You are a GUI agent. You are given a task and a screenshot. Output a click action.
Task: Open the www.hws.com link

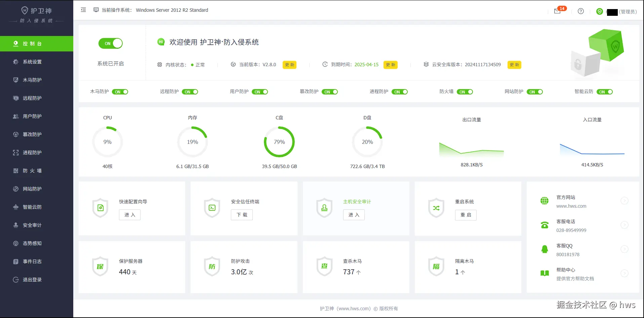click(571, 206)
